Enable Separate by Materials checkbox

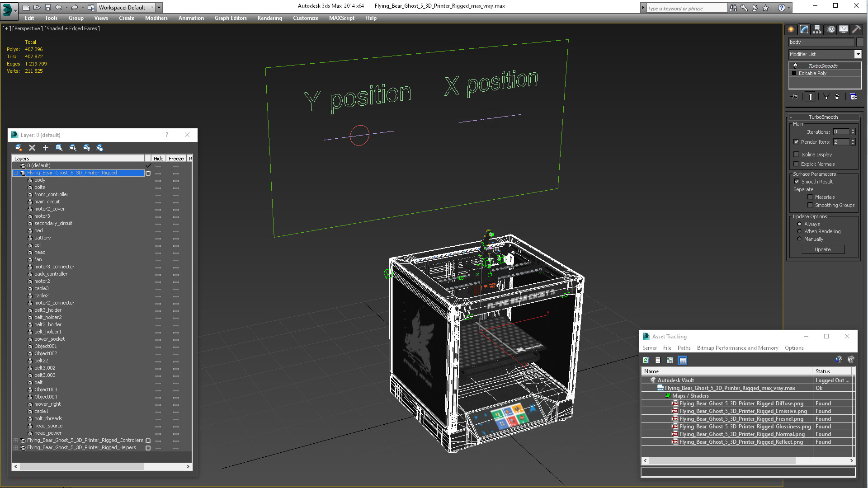[x=811, y=197]
